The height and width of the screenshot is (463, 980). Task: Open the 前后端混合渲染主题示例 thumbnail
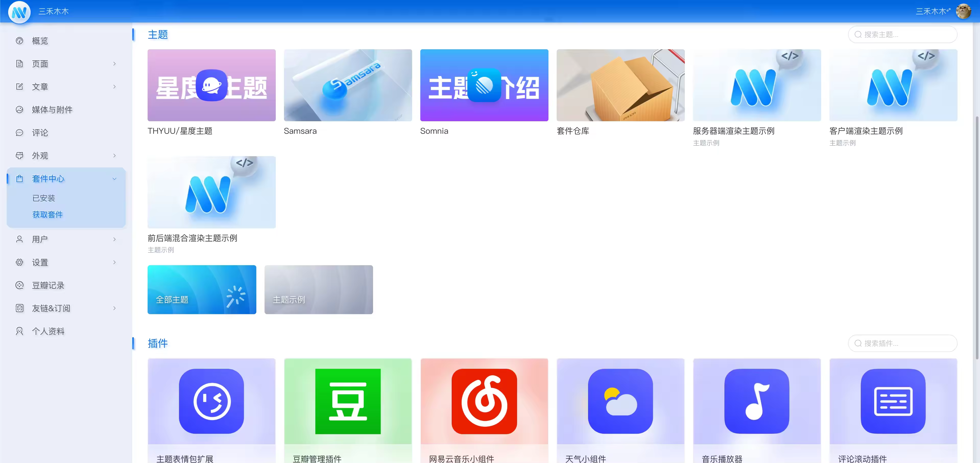point(211,192)
